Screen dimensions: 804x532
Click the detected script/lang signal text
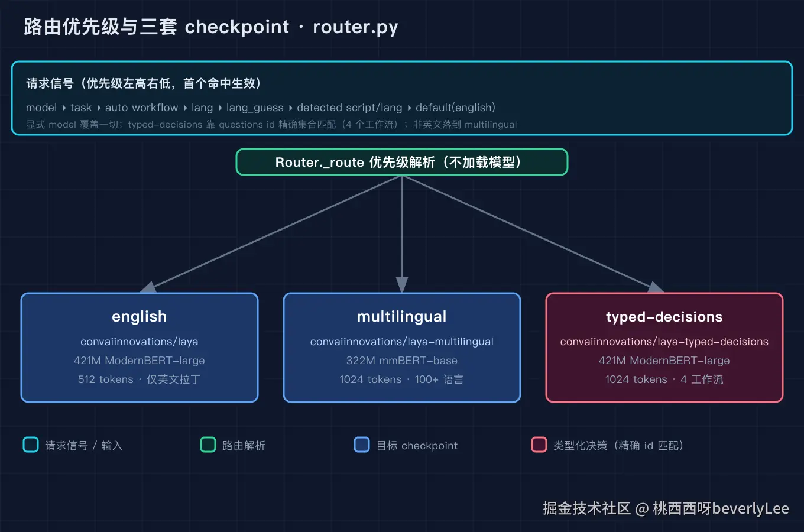coord(349,108)
